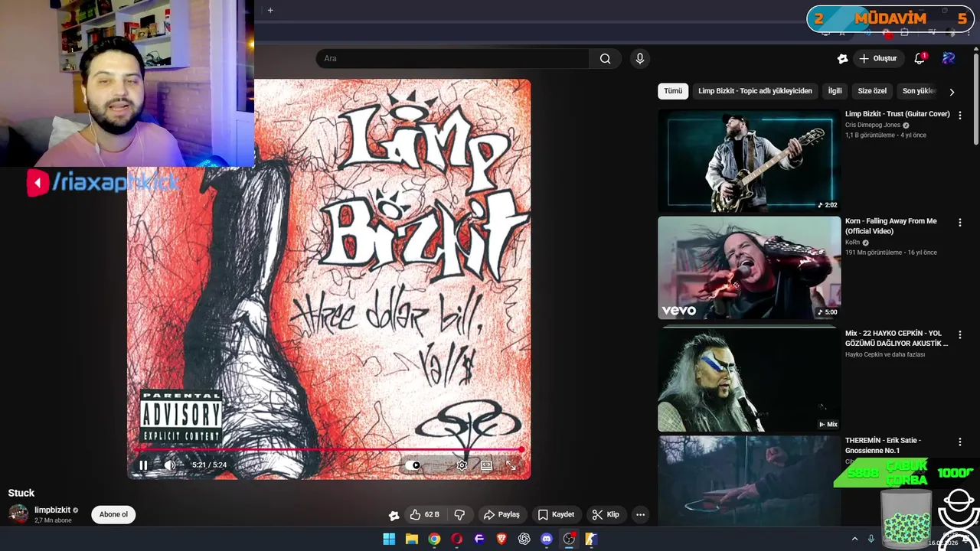Click the badge icon left of like button
Viewport: 980px width, 551px height.
(x=394, y=515)
